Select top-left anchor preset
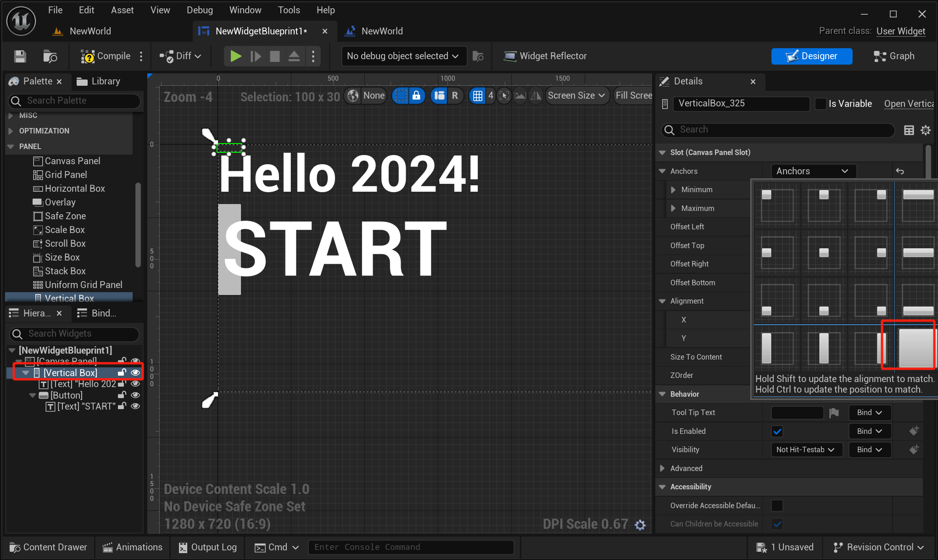 pyautogui.click(x=777, y=206)
